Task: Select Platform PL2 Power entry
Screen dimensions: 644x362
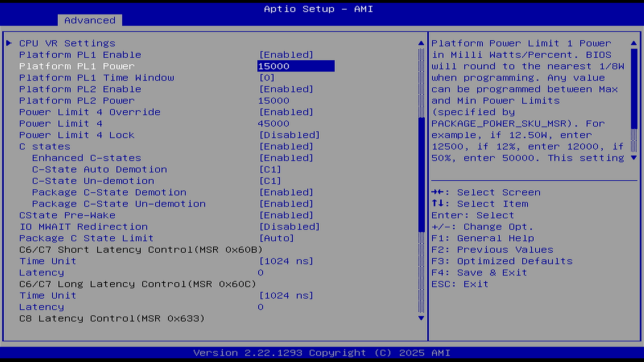Action: [77, 101]
